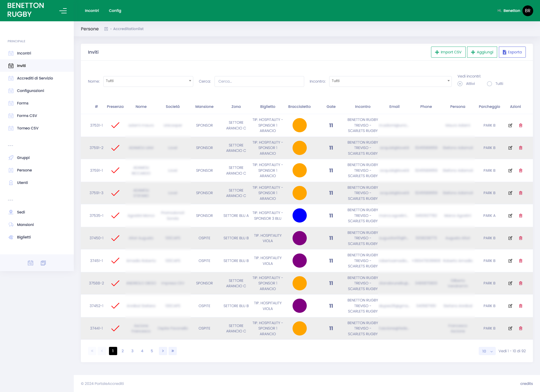Screen dimensions: 540x392
Task: Go to pagination page 2
Action: 123,351
